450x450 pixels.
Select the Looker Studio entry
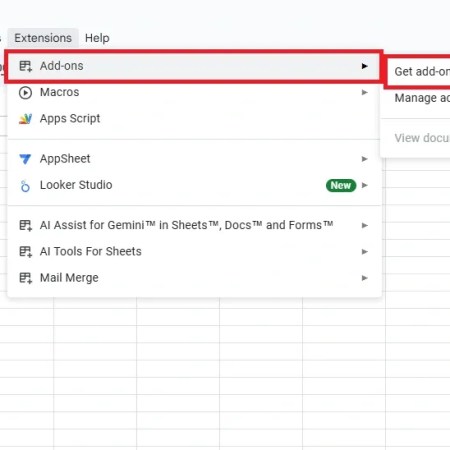tap(194, 185)
